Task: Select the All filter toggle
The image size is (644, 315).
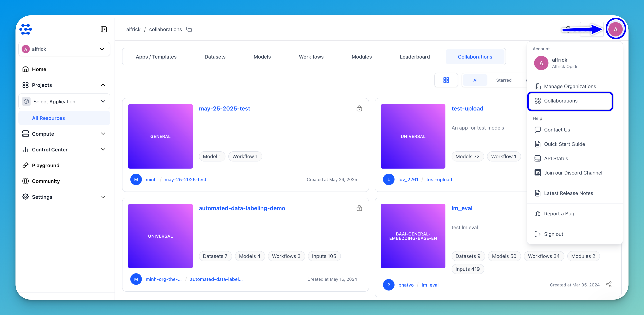Action: pos(476,80)
